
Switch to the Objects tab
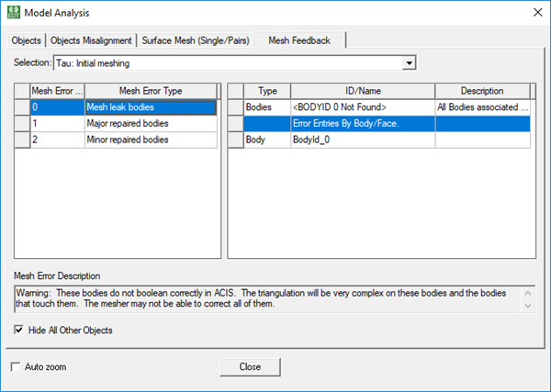[x=26, y=40]
